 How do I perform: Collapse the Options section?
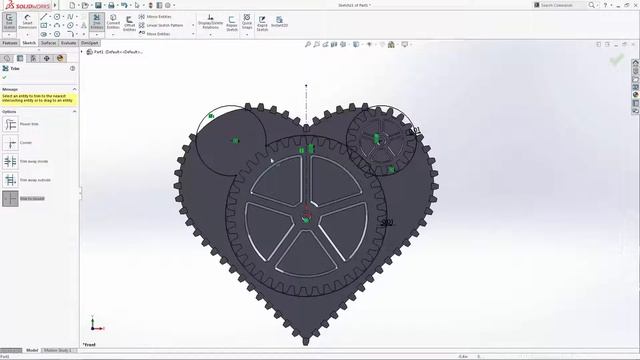[74, 111]
